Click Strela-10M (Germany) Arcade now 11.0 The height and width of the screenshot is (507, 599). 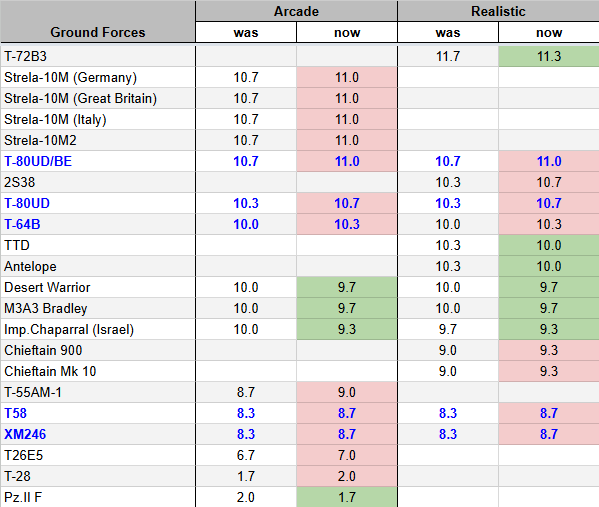pyautogui.click(x=347, y=78)
